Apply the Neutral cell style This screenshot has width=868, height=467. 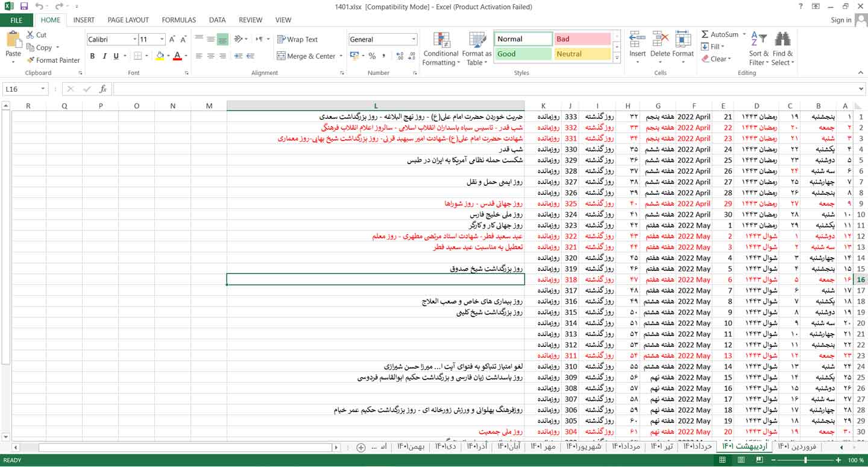(582, 54)
